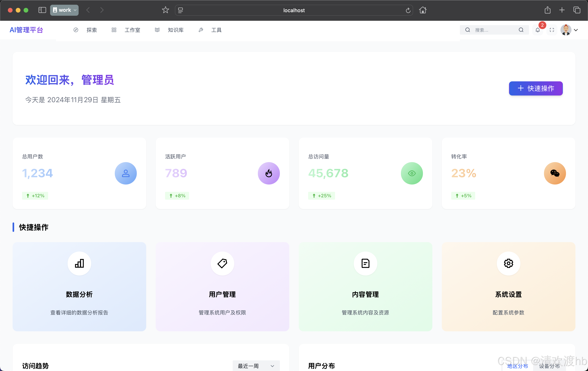
Task: Open the 最近一周 time range dropdown
Action: [x=256, y=366]
